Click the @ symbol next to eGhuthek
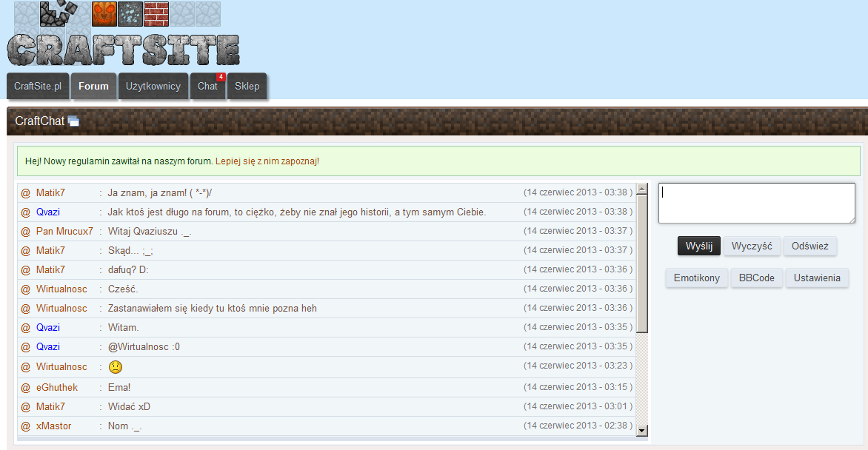 pos(25,387)
